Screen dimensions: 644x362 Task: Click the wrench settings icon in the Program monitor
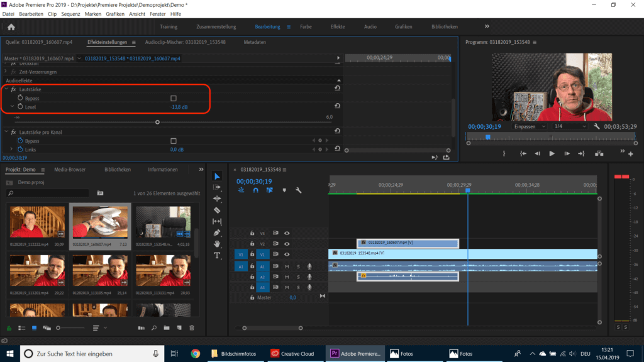click(x=597, y=126)
